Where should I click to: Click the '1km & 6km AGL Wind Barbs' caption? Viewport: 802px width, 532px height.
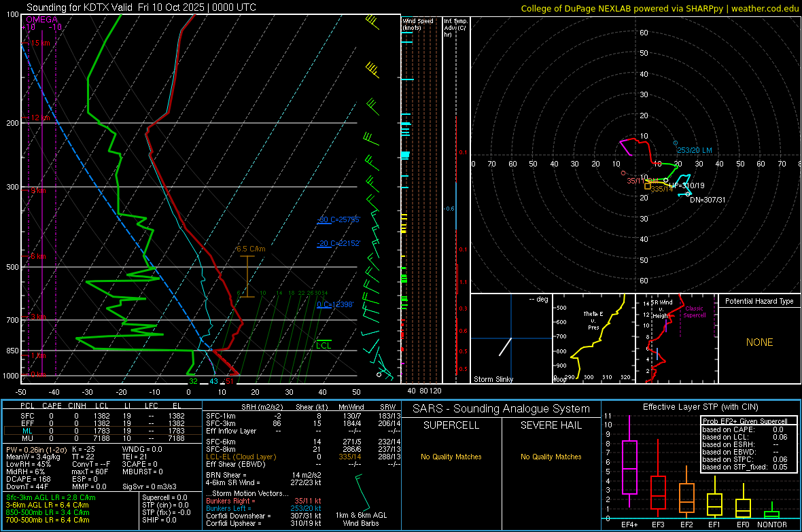361,519
